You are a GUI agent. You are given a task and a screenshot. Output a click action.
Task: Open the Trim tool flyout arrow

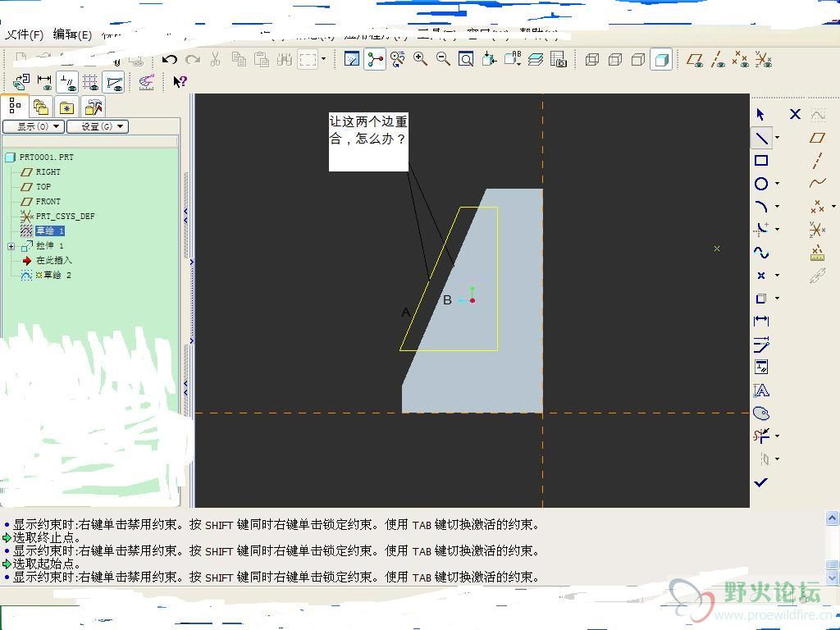778,436
